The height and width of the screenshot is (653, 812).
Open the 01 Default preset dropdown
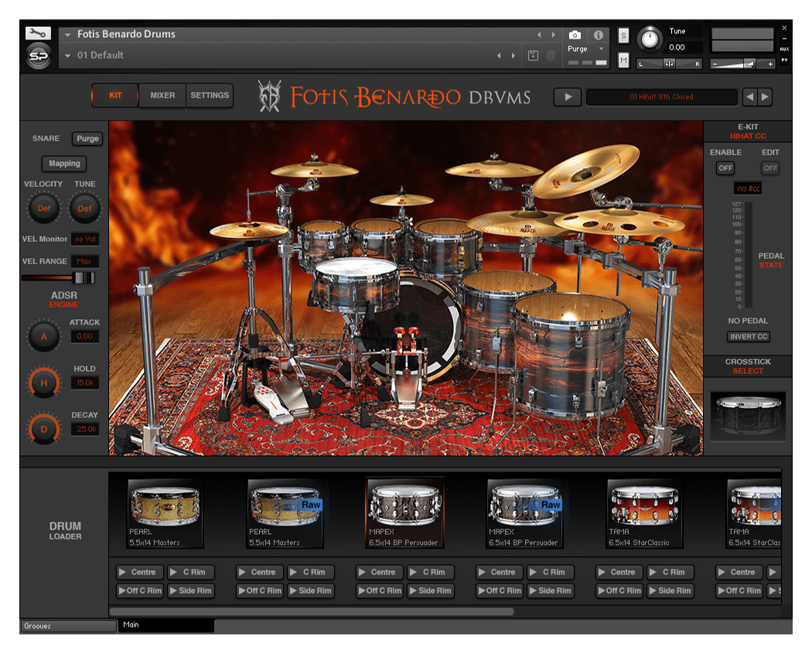click(x=68, y=56)
